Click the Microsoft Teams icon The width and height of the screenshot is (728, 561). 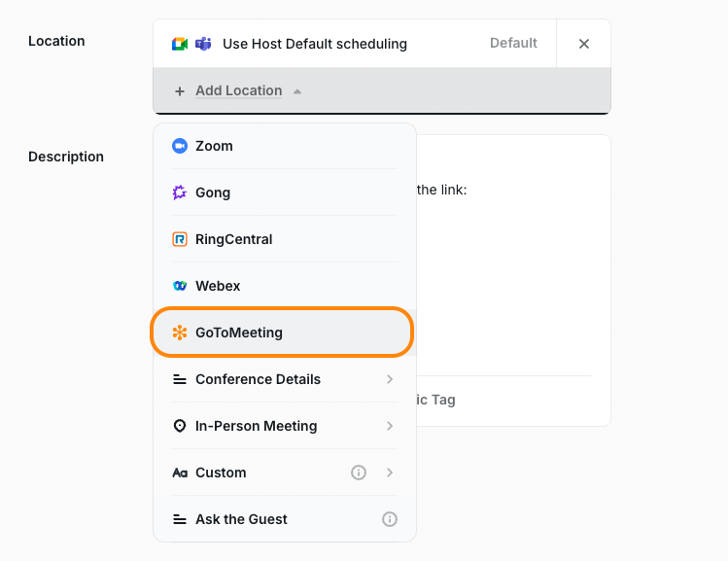click(203, 44)
